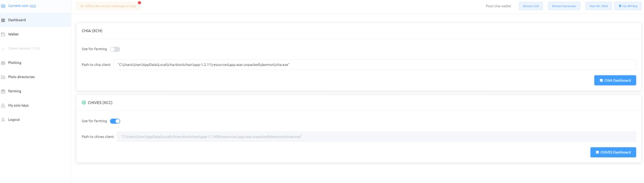Open the Wallet menu item

35,34
